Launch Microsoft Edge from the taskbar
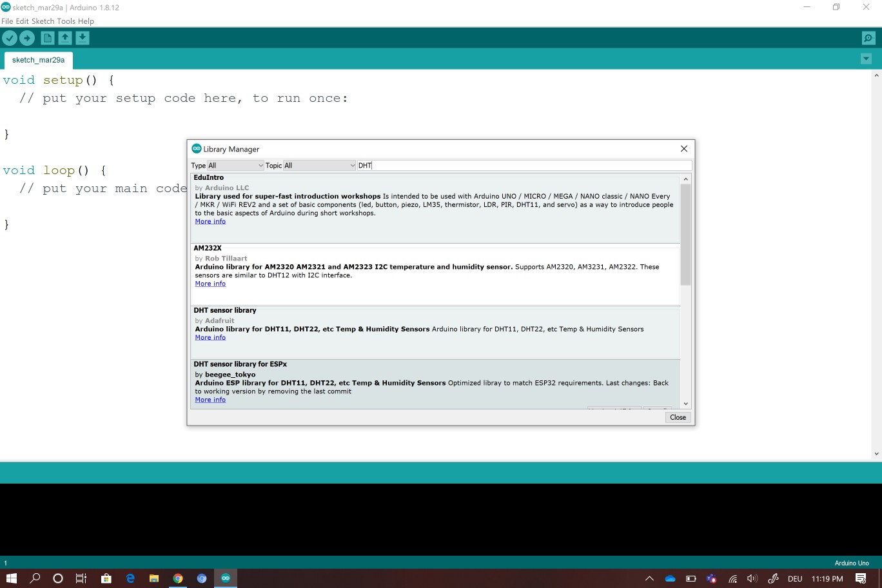 [130, 578]
